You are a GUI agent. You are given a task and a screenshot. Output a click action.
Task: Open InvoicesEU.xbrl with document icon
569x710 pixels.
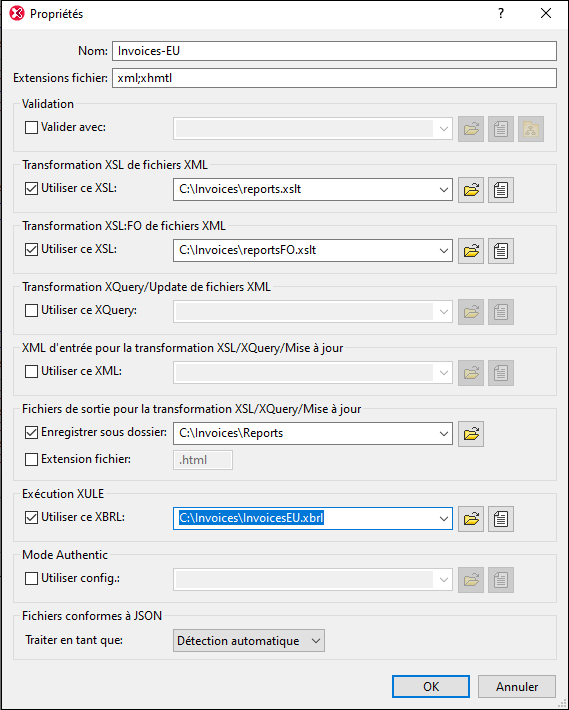pyautogui.click(x=501, y=518)
